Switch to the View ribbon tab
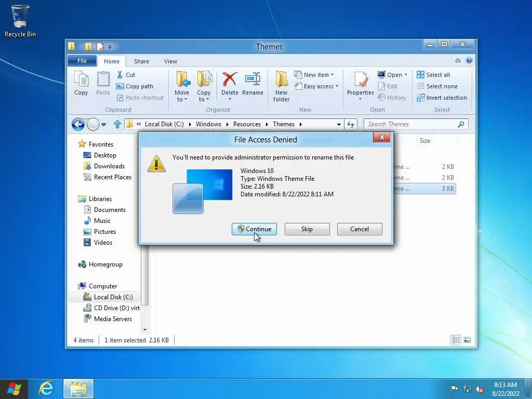The width and height of the screenshot is (532, 399). click(170, 61)
